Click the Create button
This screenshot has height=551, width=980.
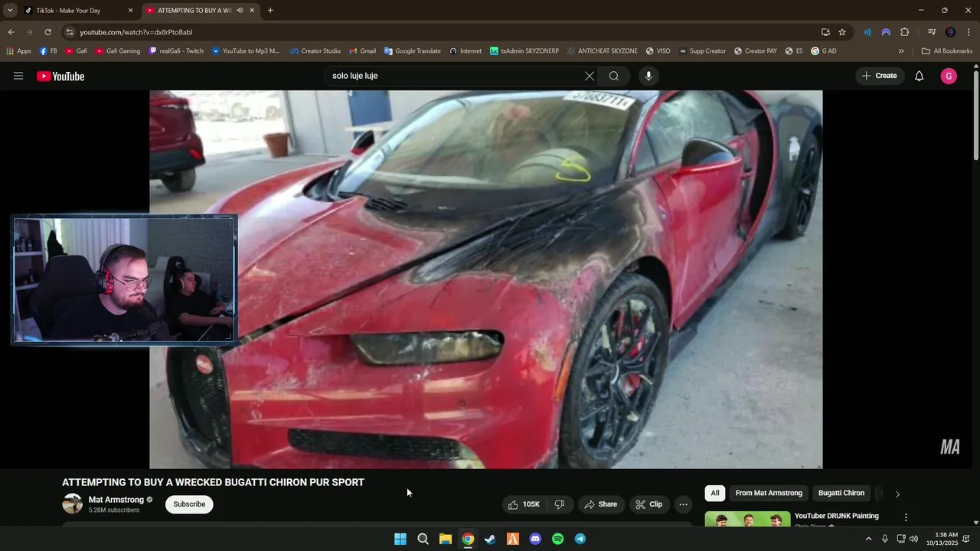[879, 76]
